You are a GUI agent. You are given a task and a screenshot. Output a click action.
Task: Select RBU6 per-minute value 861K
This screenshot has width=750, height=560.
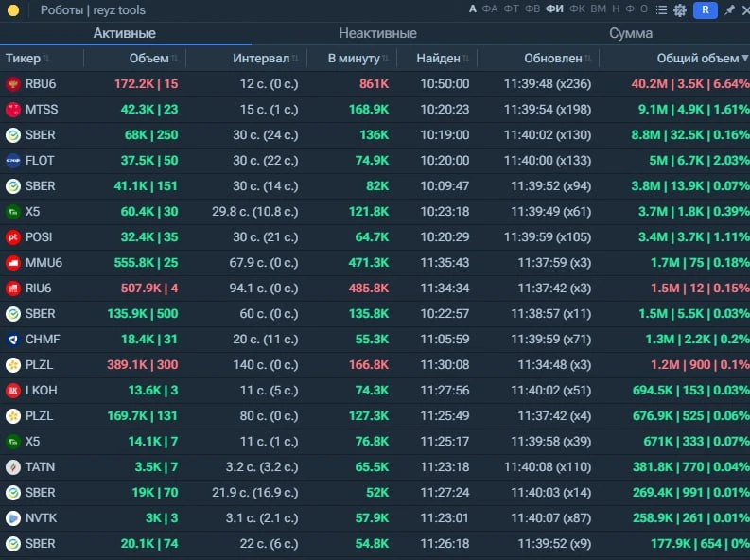point(374,84)
